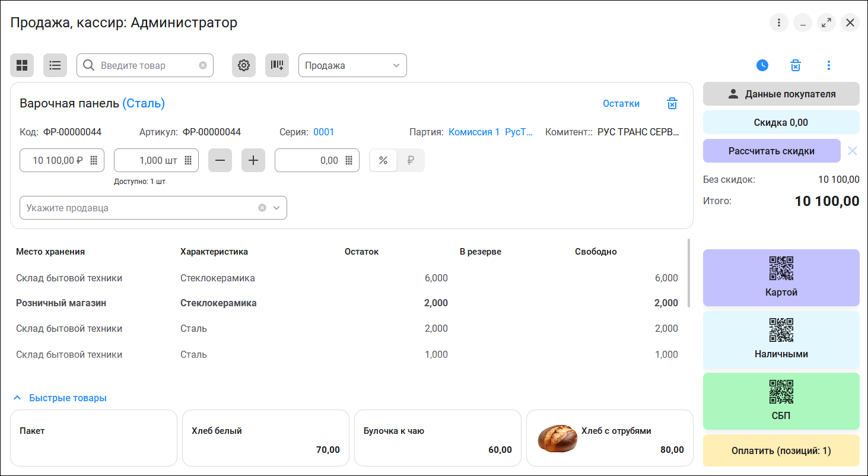Viewport: 868px width, 476px height.
Task: Click the Остатки link
Action: 621,104
